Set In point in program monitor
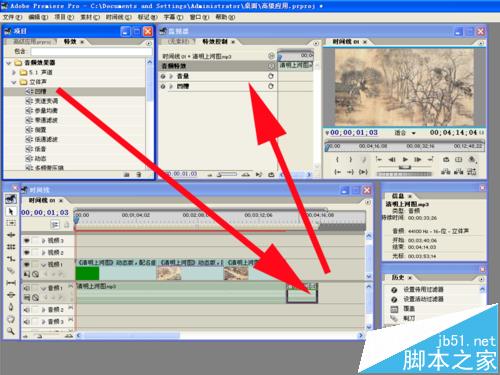 337,160
